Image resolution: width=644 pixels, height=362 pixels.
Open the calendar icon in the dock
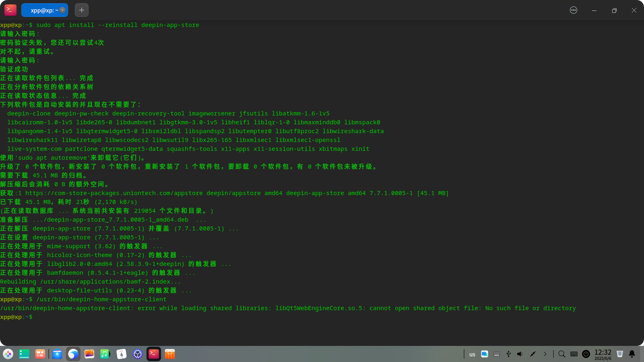pyautogui.click(x=122, y=354)
